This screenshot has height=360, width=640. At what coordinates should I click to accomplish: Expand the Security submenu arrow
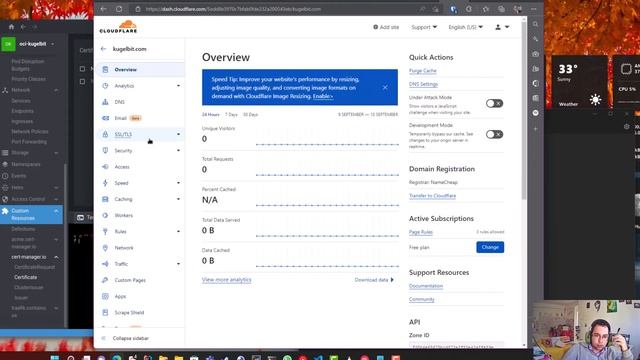(x=178, y=151)
